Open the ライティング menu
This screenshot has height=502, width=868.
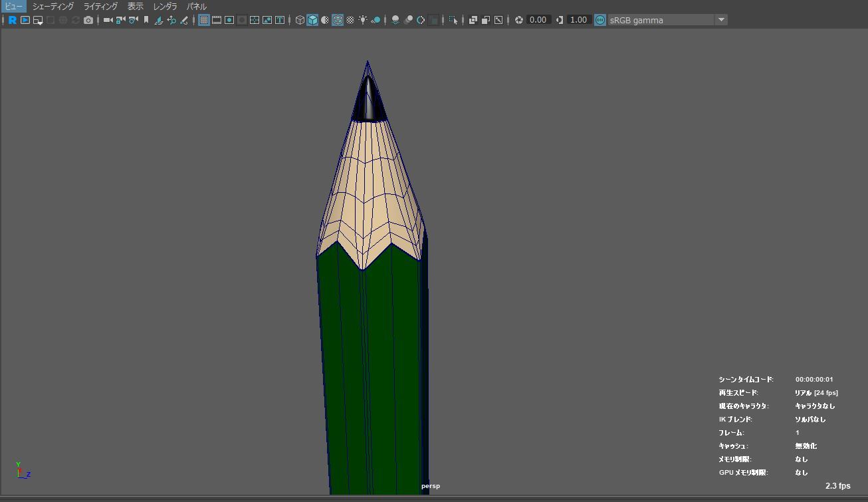coord(100,6)
